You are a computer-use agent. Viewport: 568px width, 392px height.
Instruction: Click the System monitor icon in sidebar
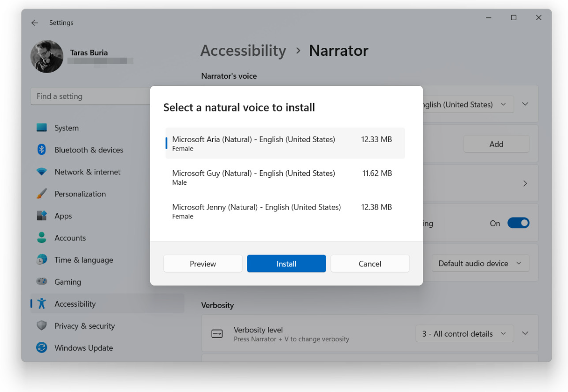pyautogui.click(x=42, y=128)
